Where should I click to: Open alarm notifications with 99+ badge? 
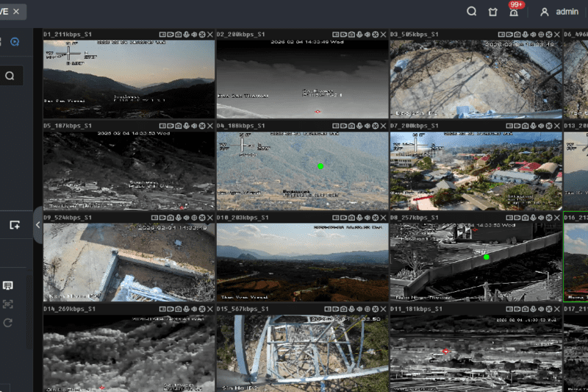tap(514, 11)
